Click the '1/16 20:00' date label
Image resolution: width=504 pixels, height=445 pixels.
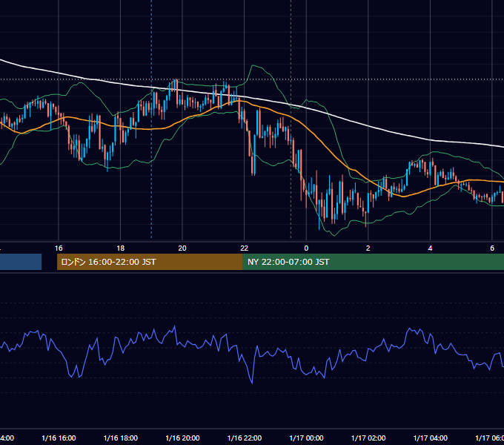tap(182, 438)
